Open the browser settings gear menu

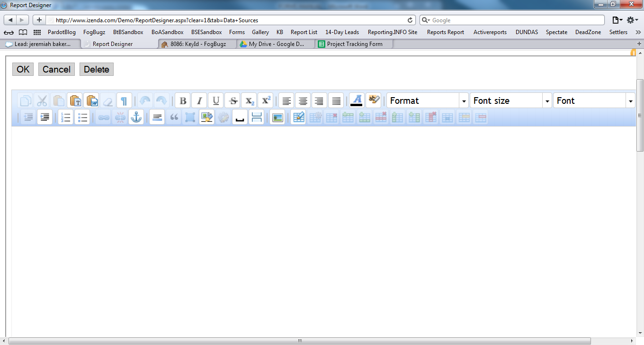coord(632,20)
